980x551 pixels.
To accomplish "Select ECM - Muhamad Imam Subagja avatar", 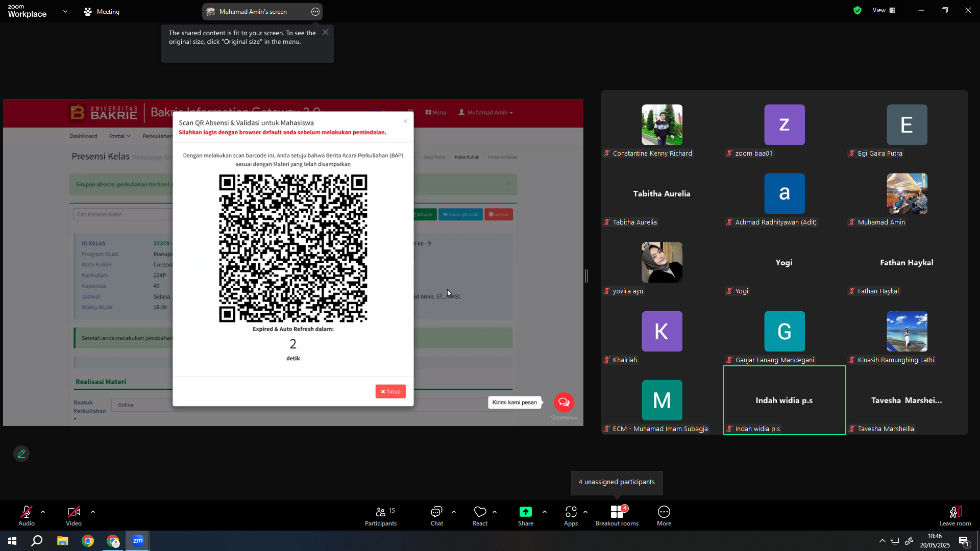I will point(662,400).
